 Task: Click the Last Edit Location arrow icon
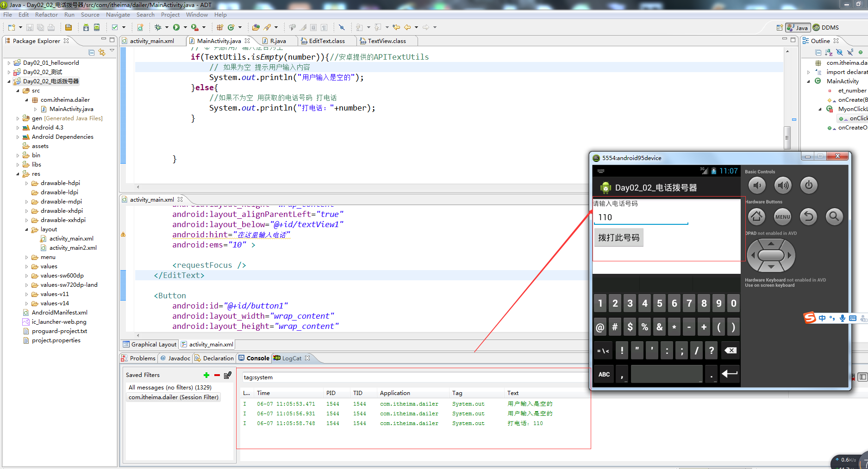(x=396, y=27)
